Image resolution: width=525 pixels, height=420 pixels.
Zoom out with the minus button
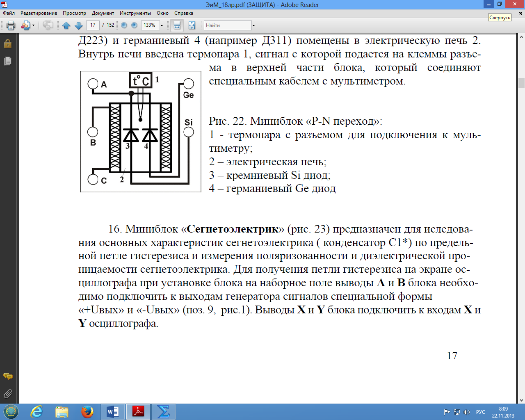click(124, 25)
